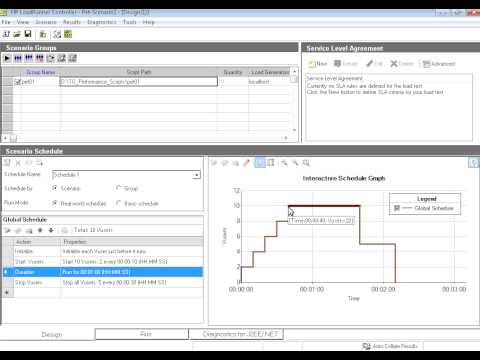The width and height of the screenshot is (480, 360).
Task: Click the pencil edit icon above schedule graph
Action: [246, 163]
